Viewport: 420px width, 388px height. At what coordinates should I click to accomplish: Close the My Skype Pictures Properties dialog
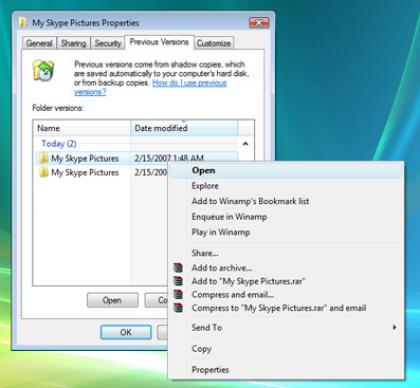click(x=259, y=23)
